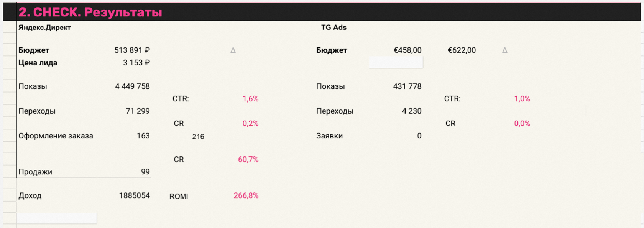
Task: Click the Яндекс CTR value 1,6%
Action: 250,99
